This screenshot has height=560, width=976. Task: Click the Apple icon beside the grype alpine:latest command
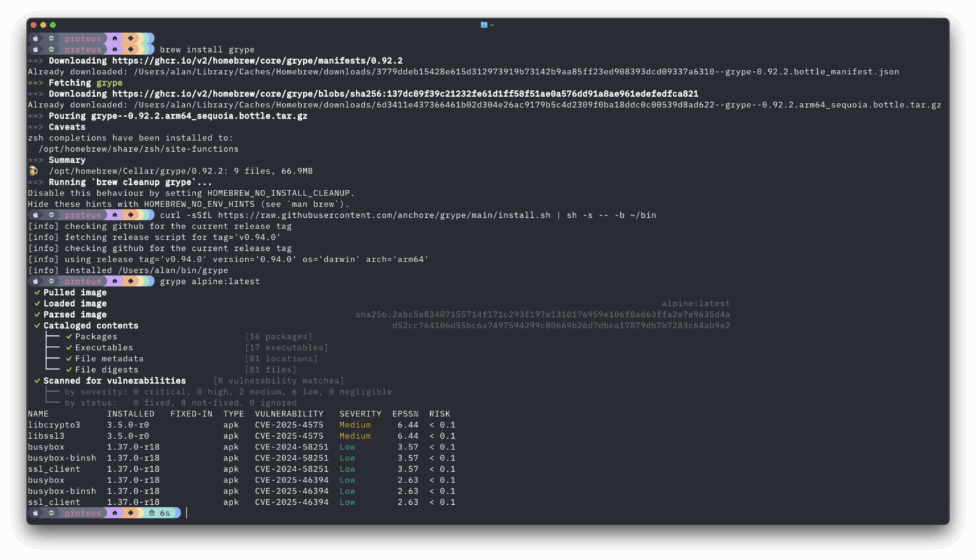pos(36,281)
